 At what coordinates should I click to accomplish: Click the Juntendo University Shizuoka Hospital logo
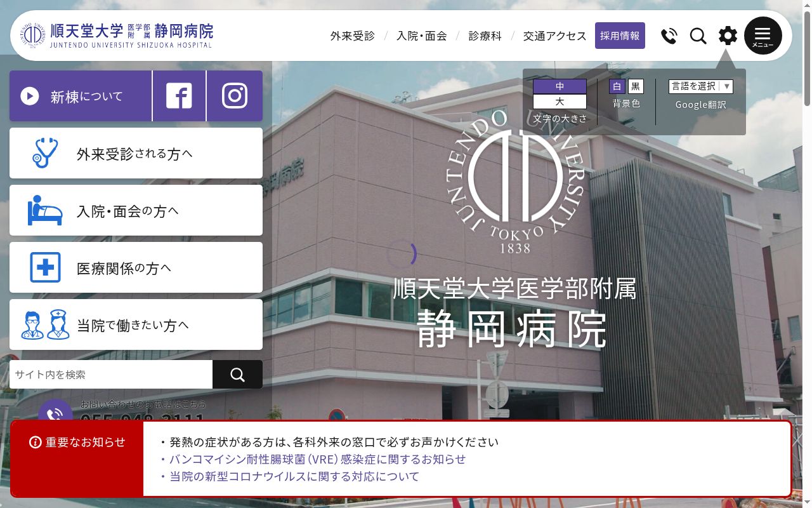coord(118,36)
